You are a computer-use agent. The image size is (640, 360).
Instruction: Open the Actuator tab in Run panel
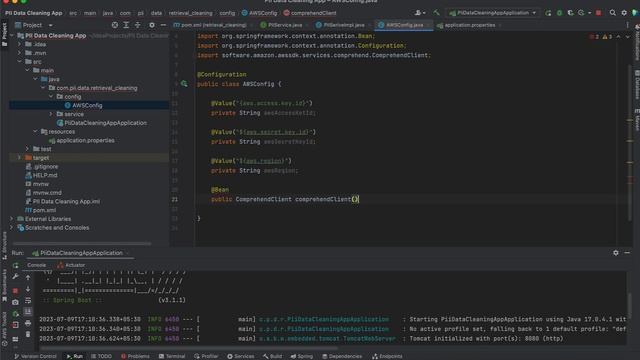coord(71,265)
